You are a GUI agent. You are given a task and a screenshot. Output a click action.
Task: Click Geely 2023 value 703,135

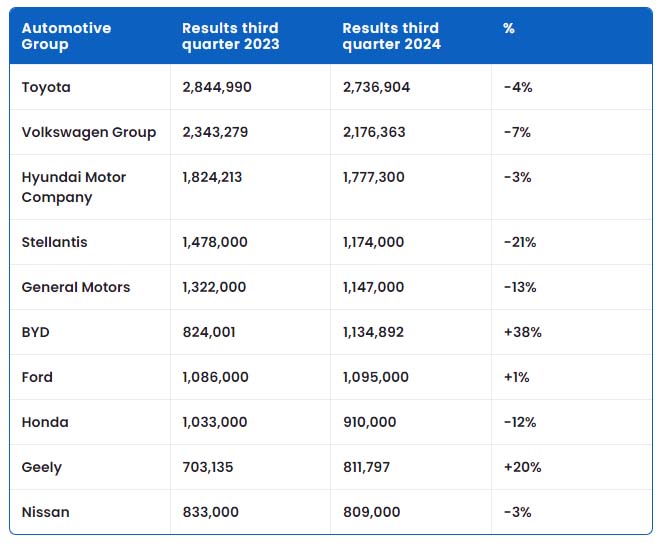click(x=208, y=467)
